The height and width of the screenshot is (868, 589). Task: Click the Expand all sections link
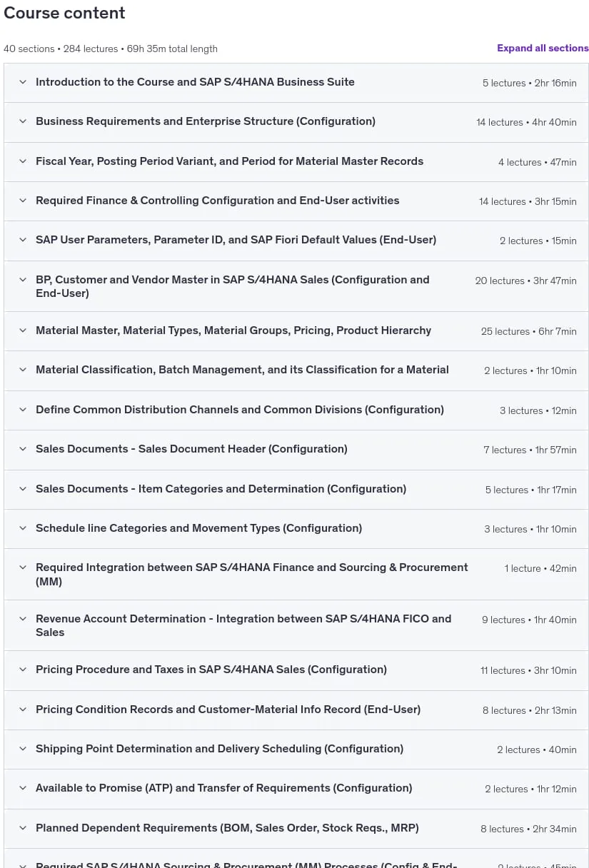543,48
